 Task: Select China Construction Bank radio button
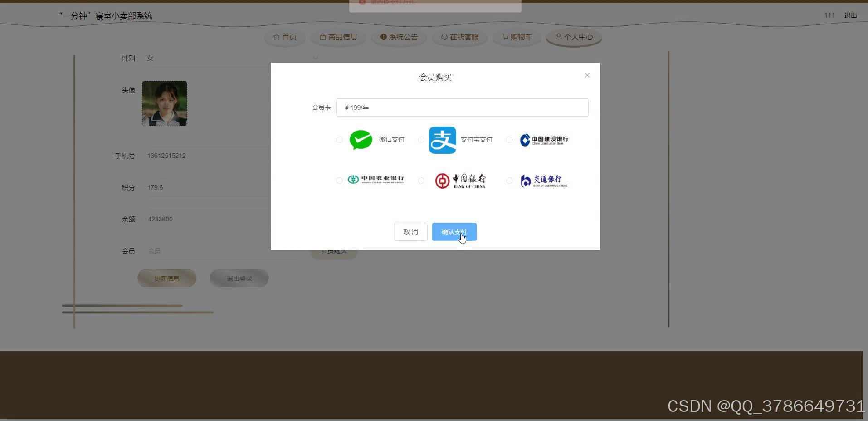pyautogui.click(x=509, y=140)
